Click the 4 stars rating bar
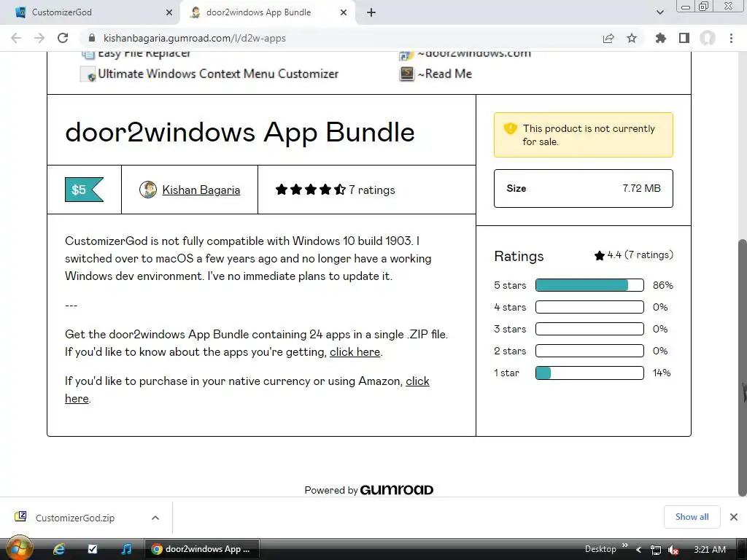This screenshot has height=560, width=747. click(589, 307)
